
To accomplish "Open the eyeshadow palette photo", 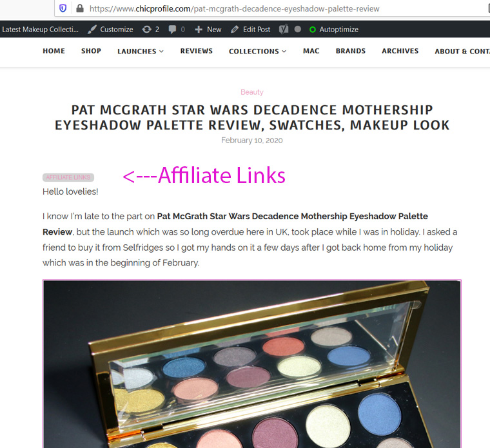I will click(x=252, y=364).
